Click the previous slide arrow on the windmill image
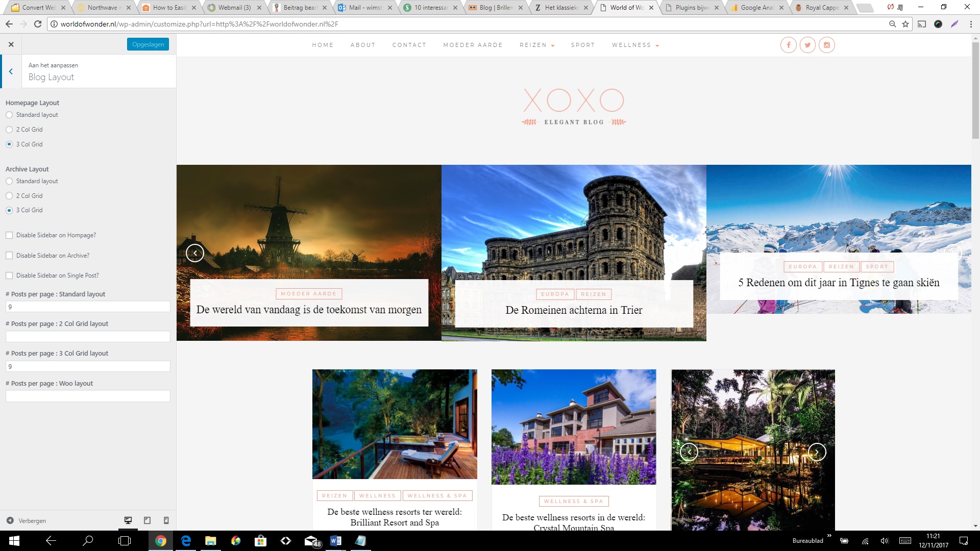Image resolution: width=980 pixels, height=551 pixels. (x=194, y=253)
